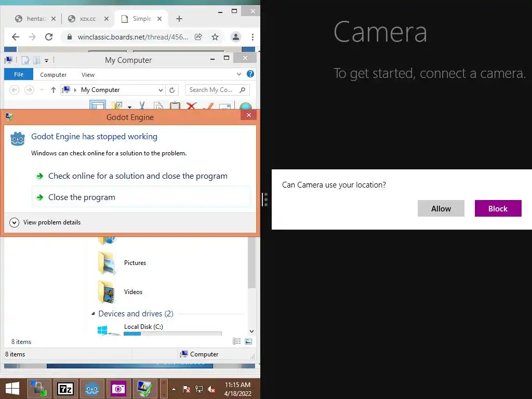Click the globe toolbar icon
Screen dimensions: 532x399
(x=246, y=106)
